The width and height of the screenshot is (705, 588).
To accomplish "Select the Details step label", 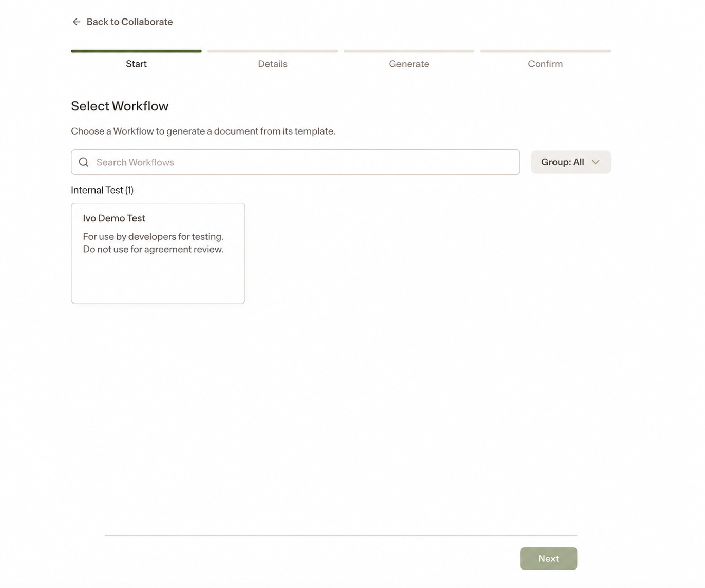I will pyautogui.click(x=273, y=64).
